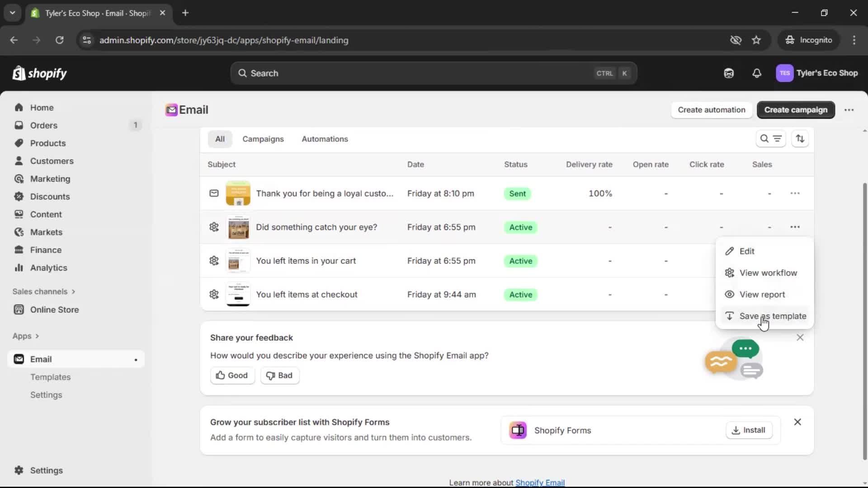This screenshot has height=488, width=868.
Task: Open the Thank you for being a loyal customer thumbnail
Action: (x=238, y=193)
